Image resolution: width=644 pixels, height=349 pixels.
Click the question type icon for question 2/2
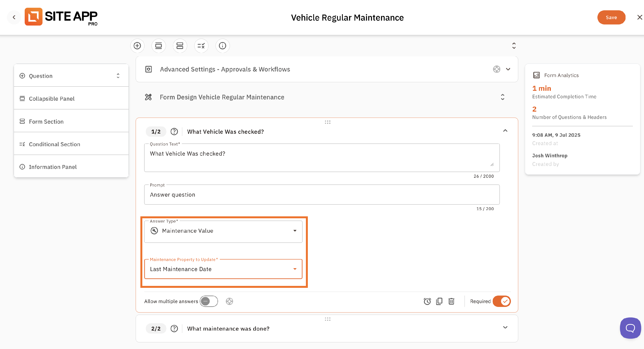click(x=174, y=328)
